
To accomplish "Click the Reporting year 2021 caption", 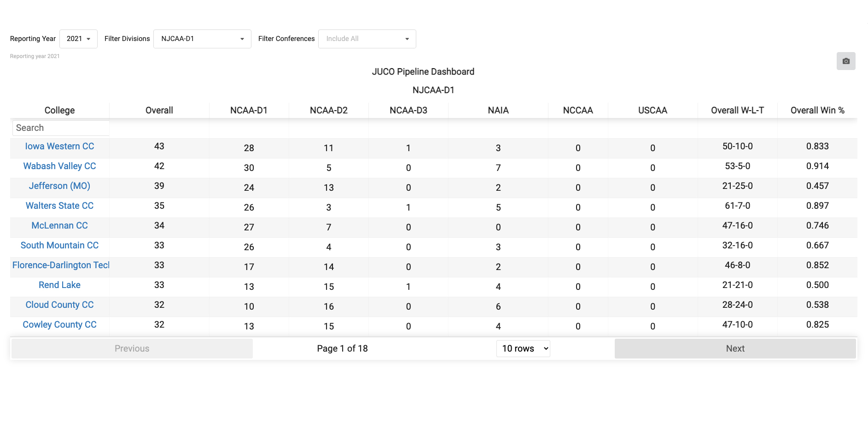I will 35,56.
